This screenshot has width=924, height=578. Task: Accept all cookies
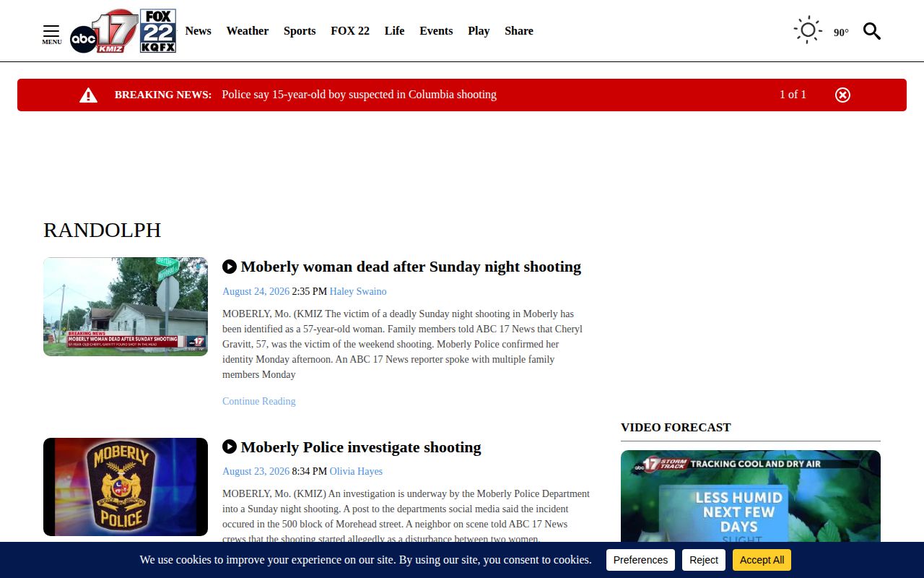click(762, 560)
